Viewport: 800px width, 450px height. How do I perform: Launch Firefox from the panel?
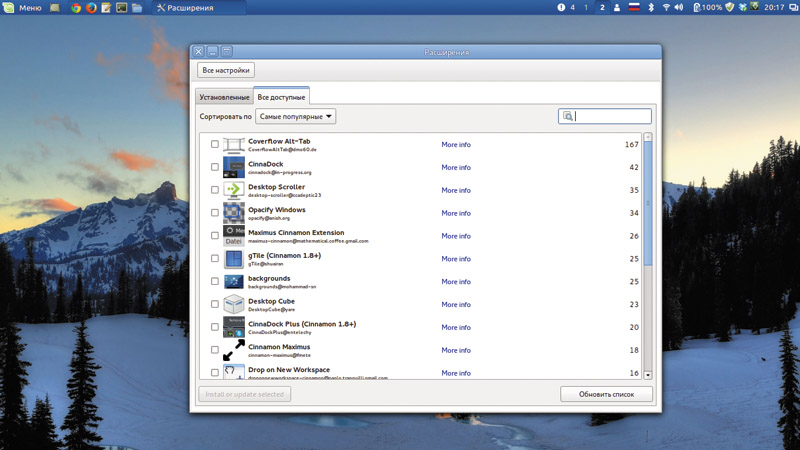point(91,8)
